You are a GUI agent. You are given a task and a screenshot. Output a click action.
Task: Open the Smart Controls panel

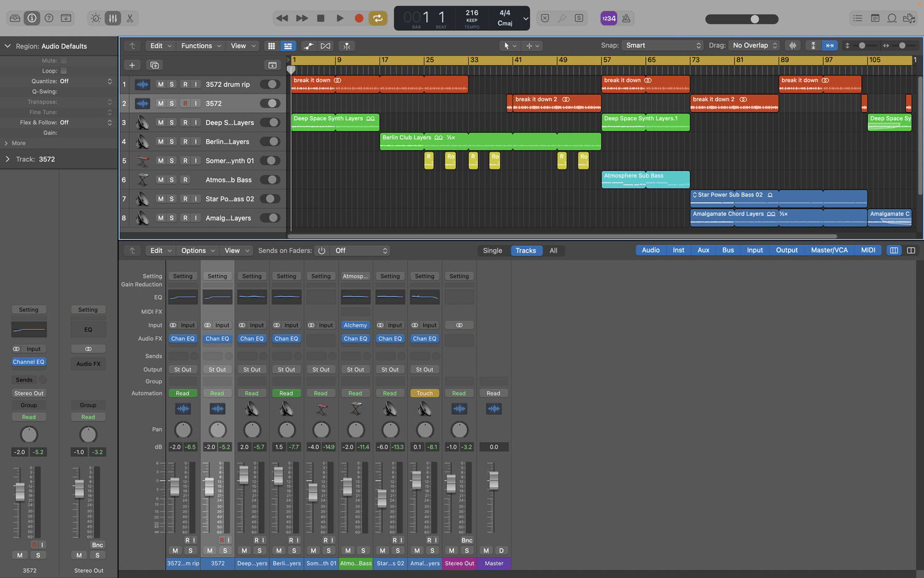pyautogui.click(x=96, y=18)
